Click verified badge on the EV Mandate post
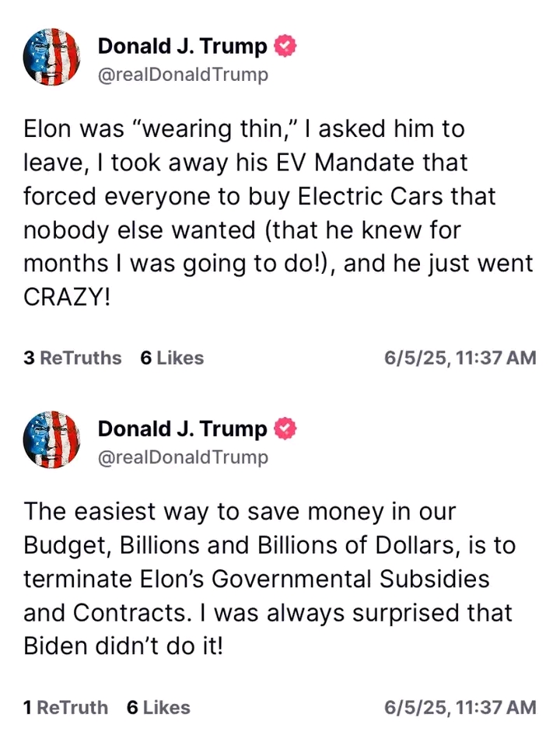This screenshot has width=560, height=735. pos(285,47)
